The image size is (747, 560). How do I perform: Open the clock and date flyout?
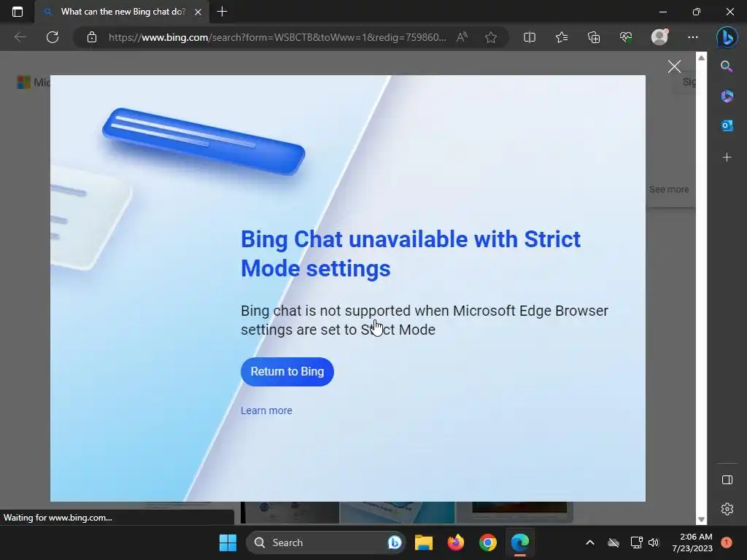click(692, 542)
